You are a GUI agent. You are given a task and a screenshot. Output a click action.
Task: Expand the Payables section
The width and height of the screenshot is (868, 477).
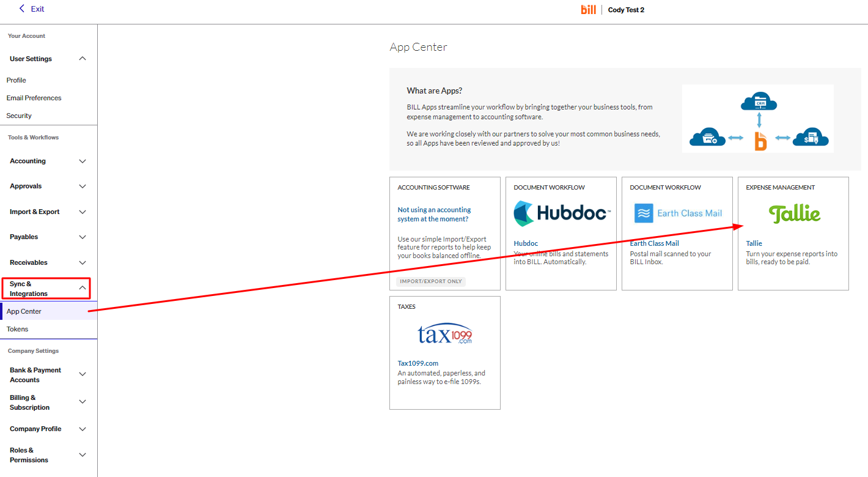[83, 237]
